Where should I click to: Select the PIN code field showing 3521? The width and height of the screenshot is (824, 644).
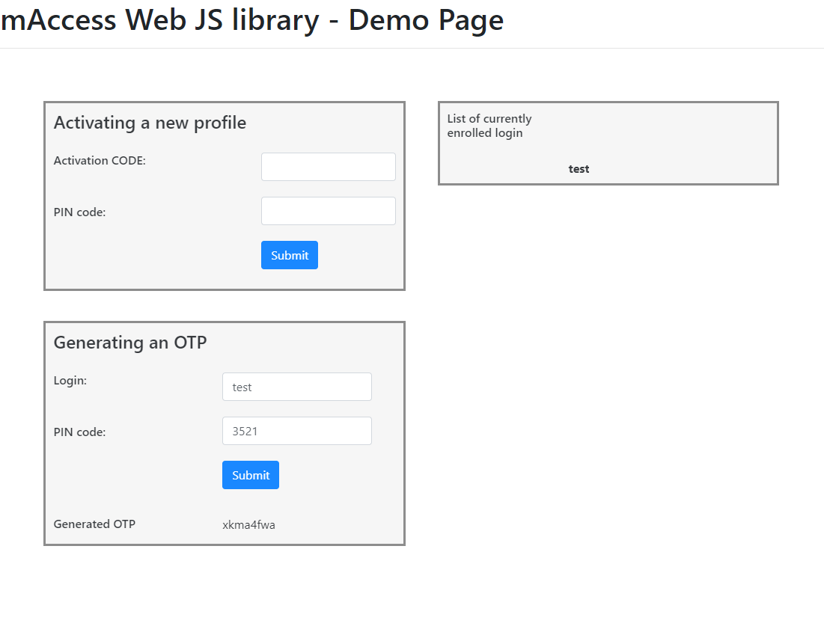[296, 431]
